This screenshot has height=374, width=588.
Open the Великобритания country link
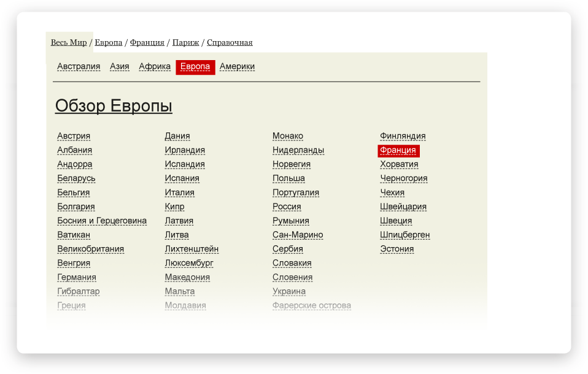(90, 249)
